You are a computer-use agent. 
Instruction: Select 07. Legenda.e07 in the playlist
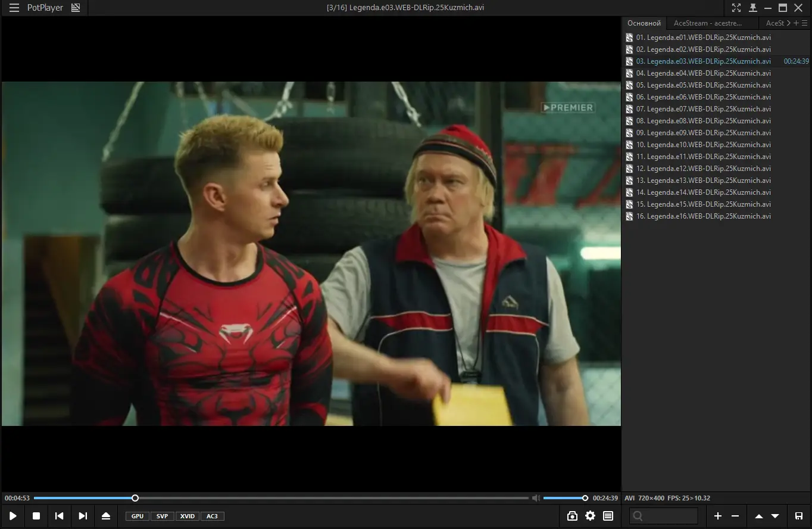717,109
